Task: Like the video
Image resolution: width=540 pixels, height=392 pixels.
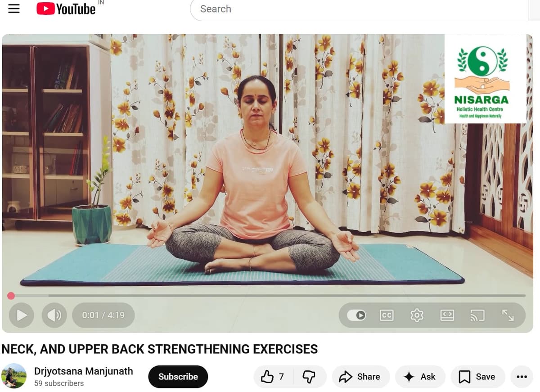Action: [274, 377]
